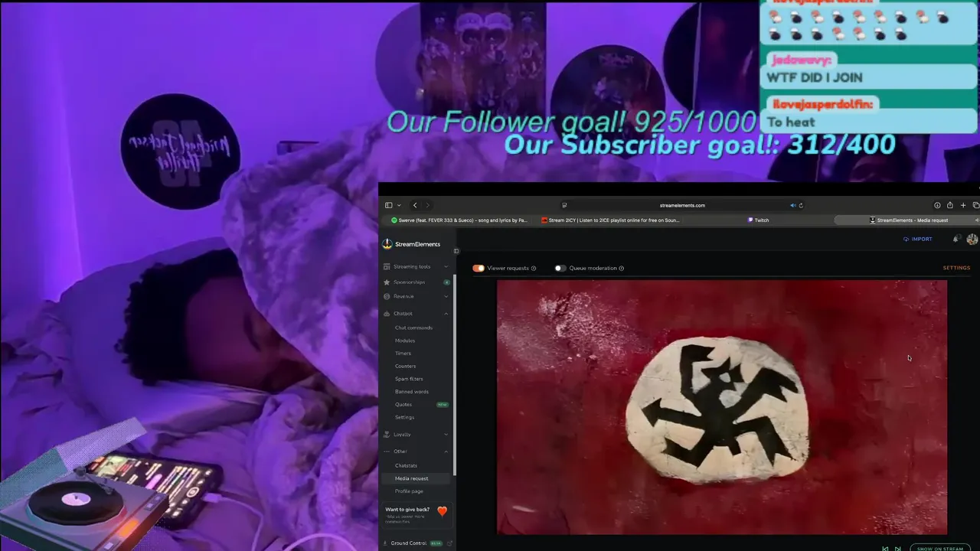
Task: Switch to the Twitch tab
Action: point(758,220)
